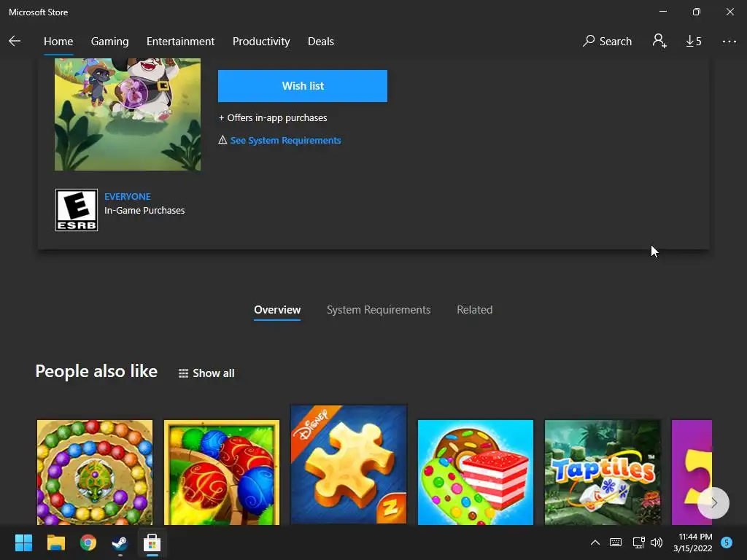
Task: Switch to the Gaming tab
Action: [x=110, y=42]
